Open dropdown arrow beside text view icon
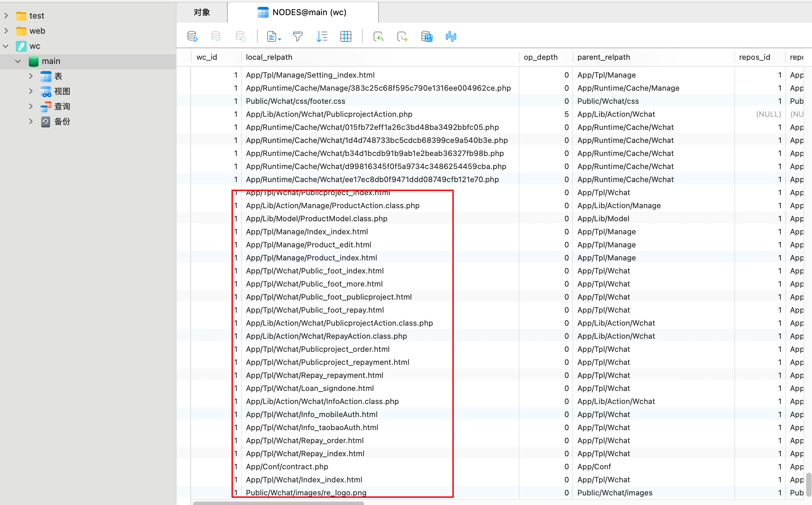The image size is (812, 505). tap(280, 40)
